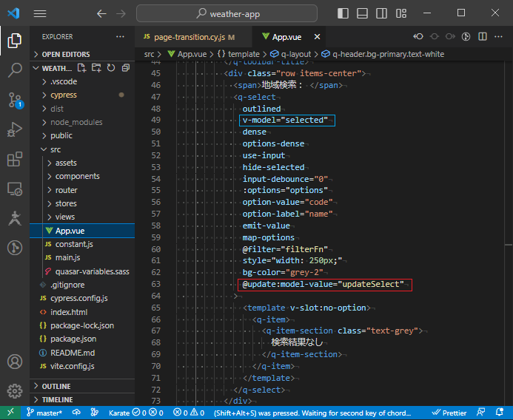Open package.json in the explorer
Screen dimensions: 513x420
click(x=81, y=339)
